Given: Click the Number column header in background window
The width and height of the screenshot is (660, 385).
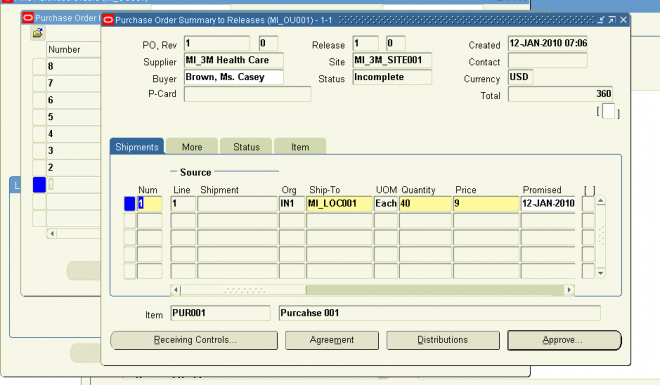Looking at the screenshot, I should click(73, 50).
